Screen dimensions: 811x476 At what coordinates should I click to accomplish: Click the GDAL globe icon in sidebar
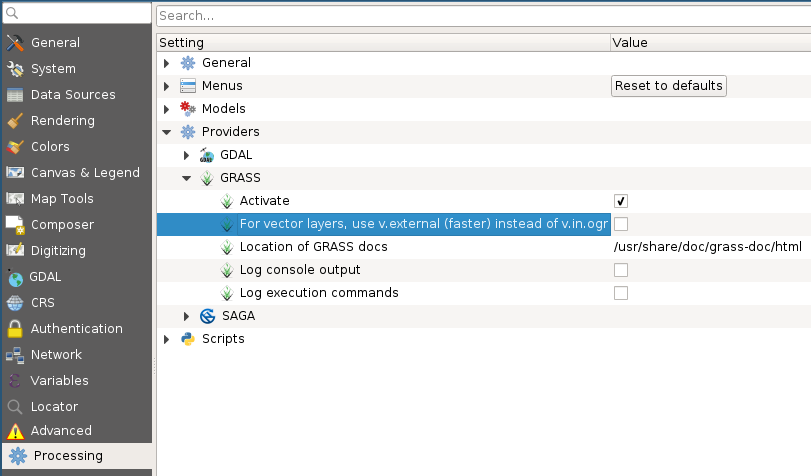[15, 277]
